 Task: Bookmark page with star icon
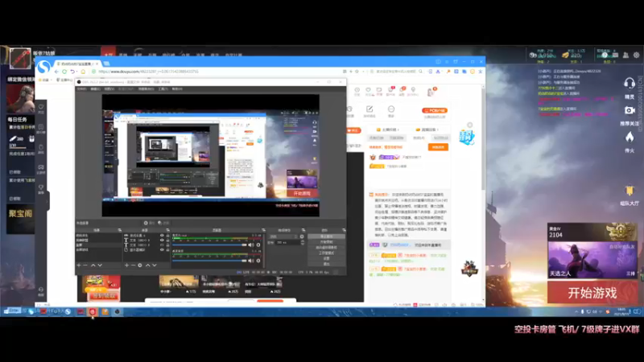click(357, 72)
